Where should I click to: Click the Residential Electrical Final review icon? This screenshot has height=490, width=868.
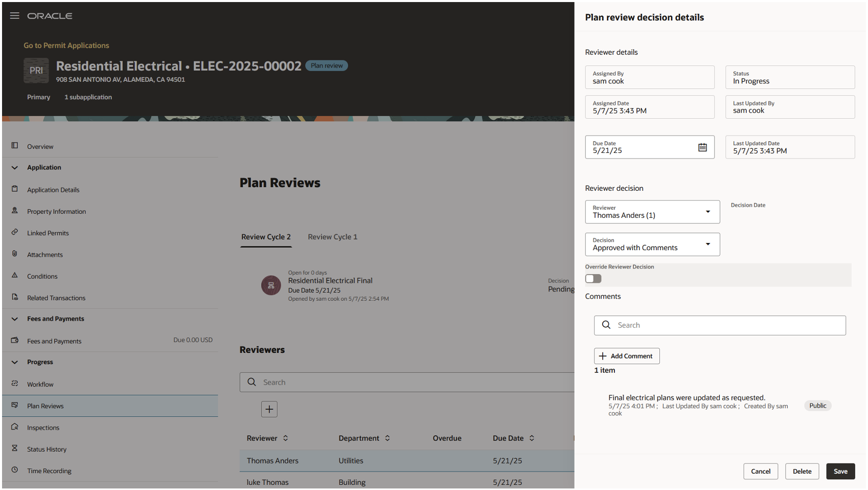click(271, 285)
